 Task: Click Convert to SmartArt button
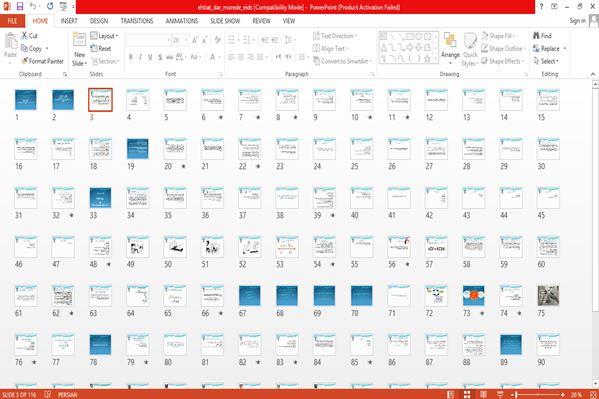tap(342, 61)
